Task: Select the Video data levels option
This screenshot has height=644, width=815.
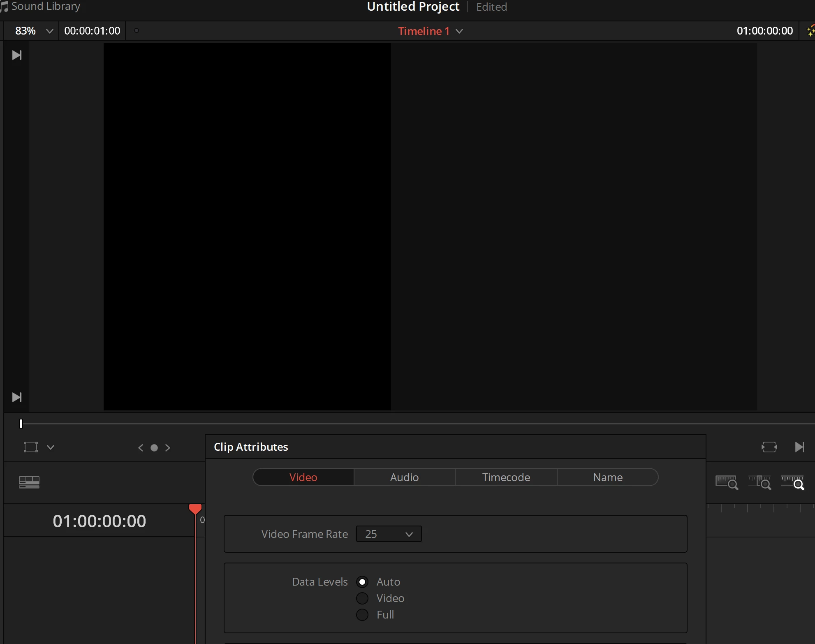Action: pyautogui.click(x=362, y=598)
